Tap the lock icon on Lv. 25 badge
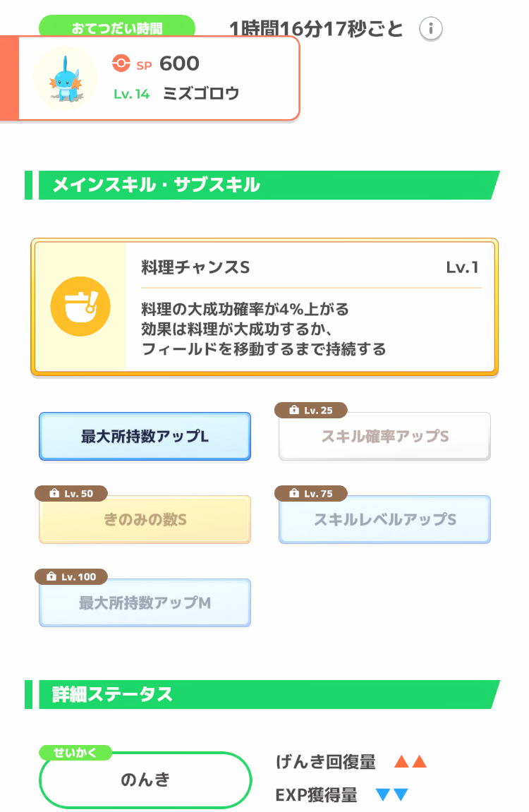Viewport: 529px width, 812px height. pos(293,411)
